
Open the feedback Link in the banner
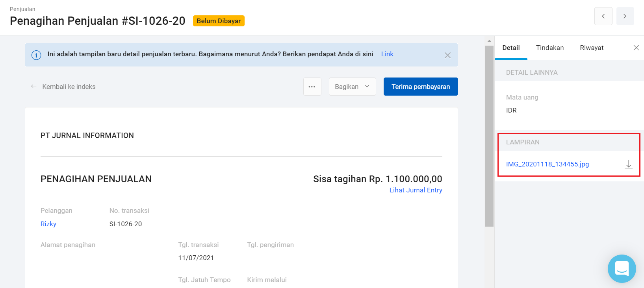tap(387, 54)
